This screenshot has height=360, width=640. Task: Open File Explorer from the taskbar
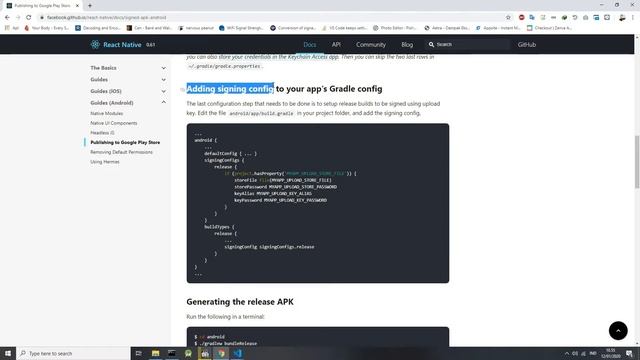(156, 353)
